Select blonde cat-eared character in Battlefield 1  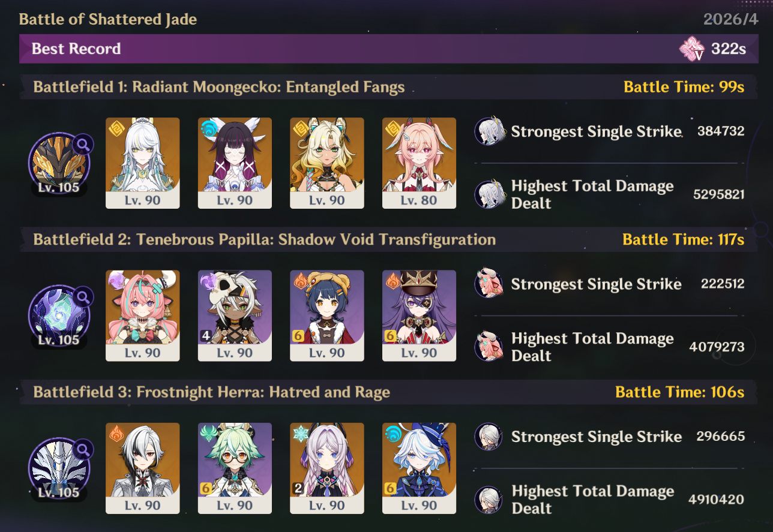[327, 163]
